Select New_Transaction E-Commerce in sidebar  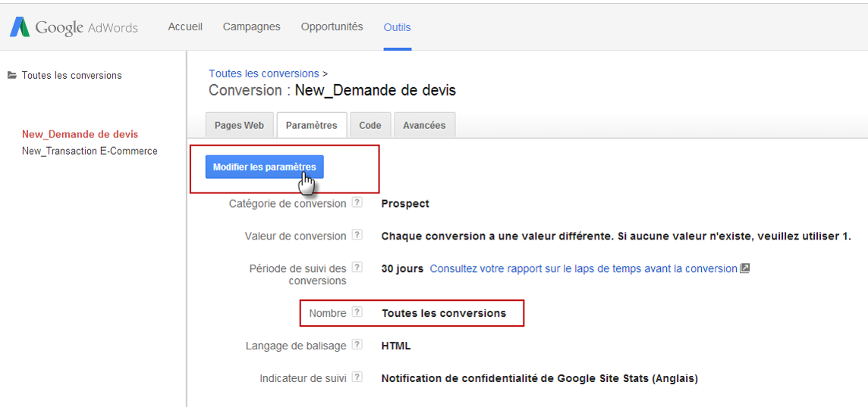[x=90, y=151]
